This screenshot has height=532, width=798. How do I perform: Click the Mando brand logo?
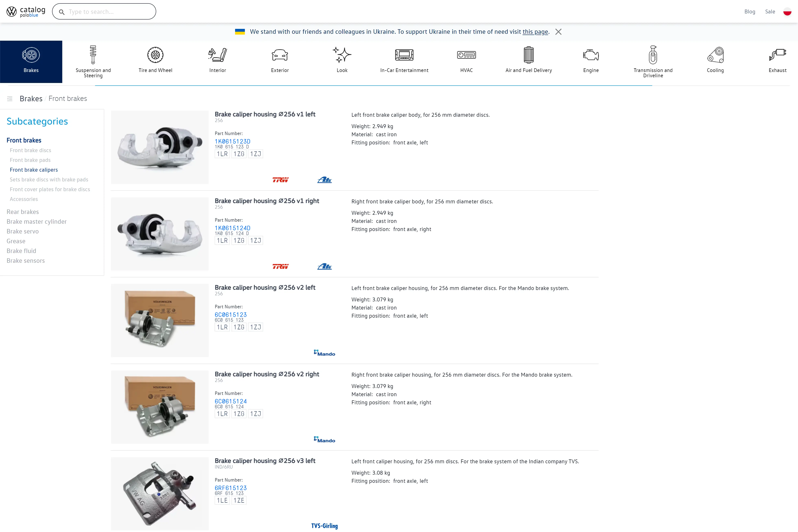(x=324, y=353)
